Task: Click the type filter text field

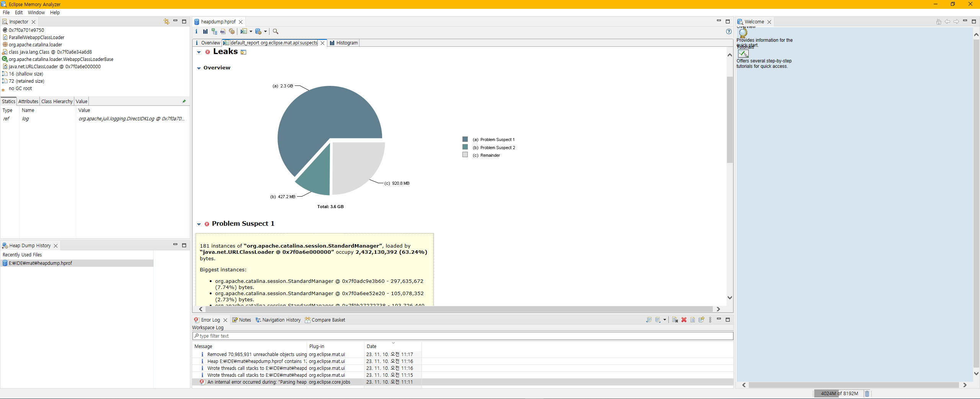Action: click(463, 336)
